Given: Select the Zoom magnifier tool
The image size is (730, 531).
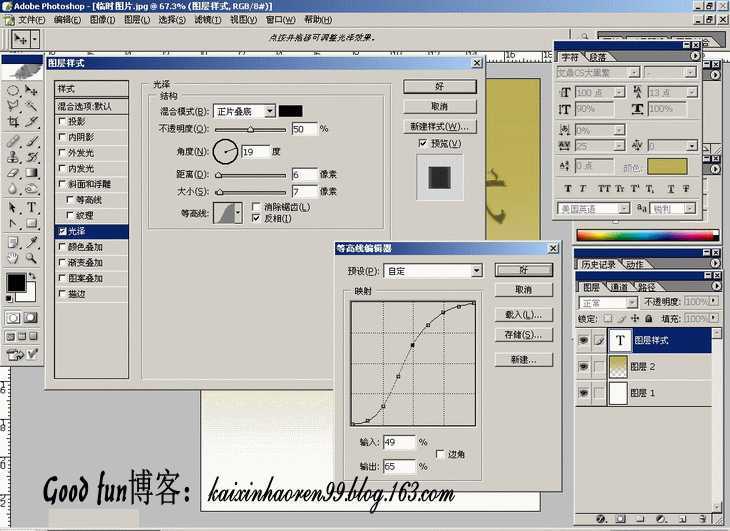Looking at the screenshot, I should click(x=32, y=258).
